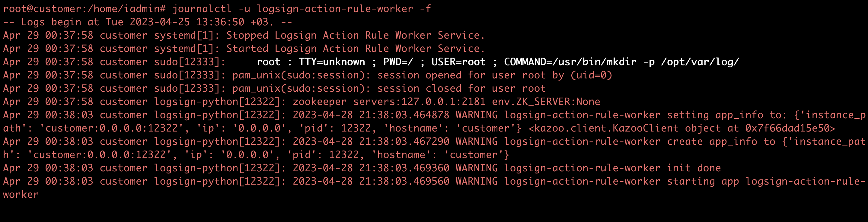Click the /opt/var/log/ path text

(x=700, y=62)
